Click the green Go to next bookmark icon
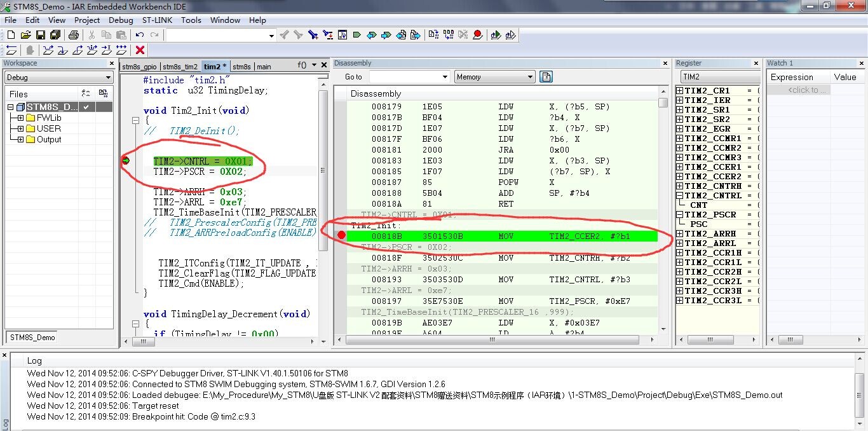The width and height of the screenshot is (868, 431). [x=356, y=35]
